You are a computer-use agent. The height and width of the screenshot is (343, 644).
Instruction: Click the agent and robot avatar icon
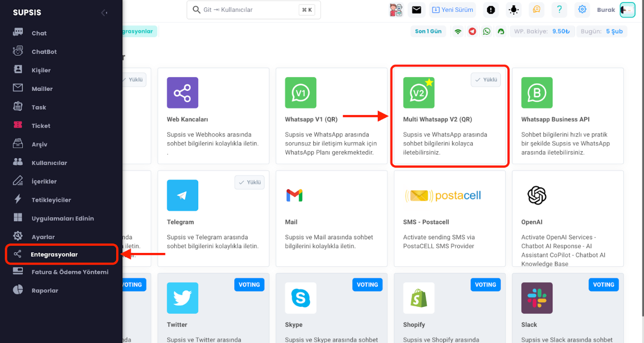pos(396,10)
